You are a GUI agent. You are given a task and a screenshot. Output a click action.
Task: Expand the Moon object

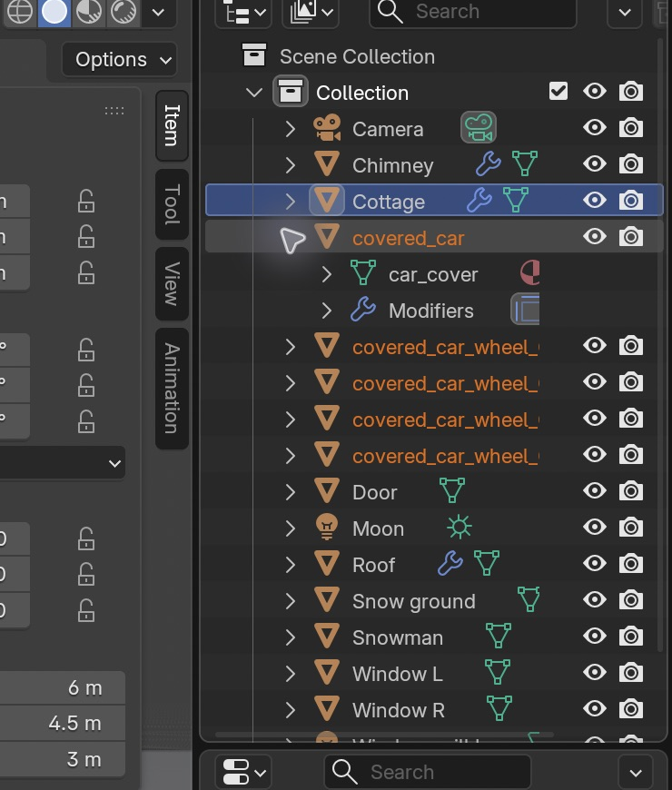(x=291, y=528)
